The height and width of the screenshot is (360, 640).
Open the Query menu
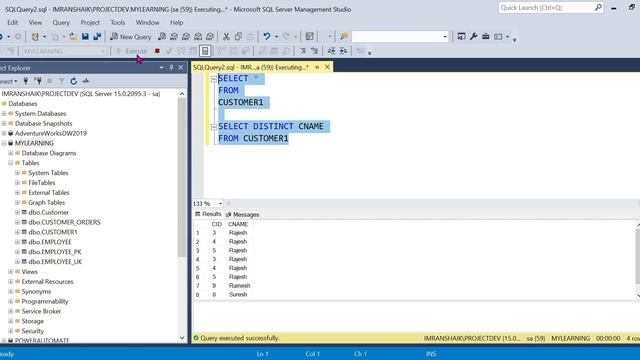click(61, 22)
